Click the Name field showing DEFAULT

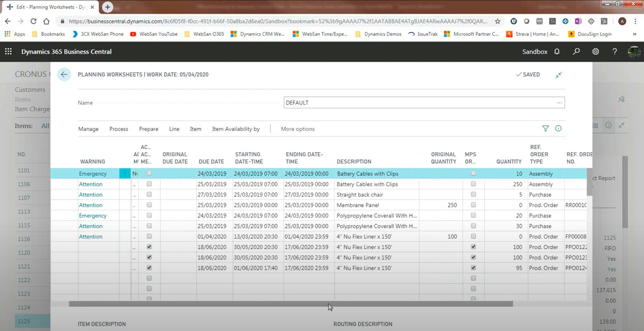[424, 103]
